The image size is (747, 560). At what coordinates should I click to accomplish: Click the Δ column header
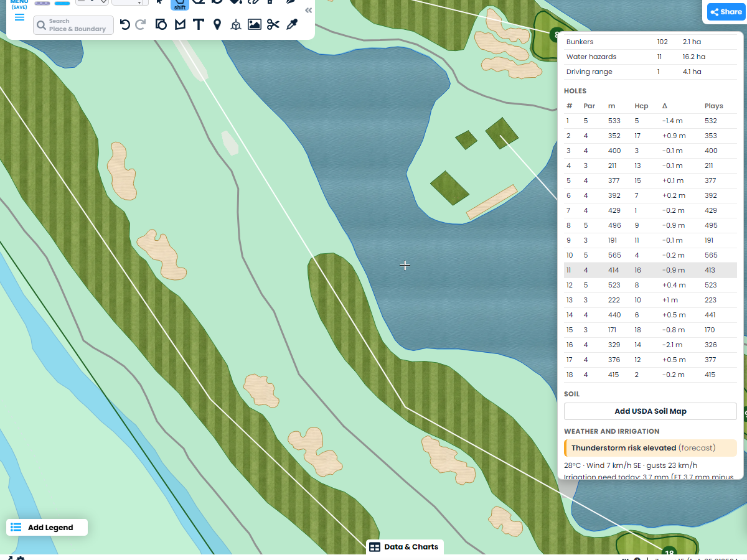pyautogui.click(x=665, y=106)
